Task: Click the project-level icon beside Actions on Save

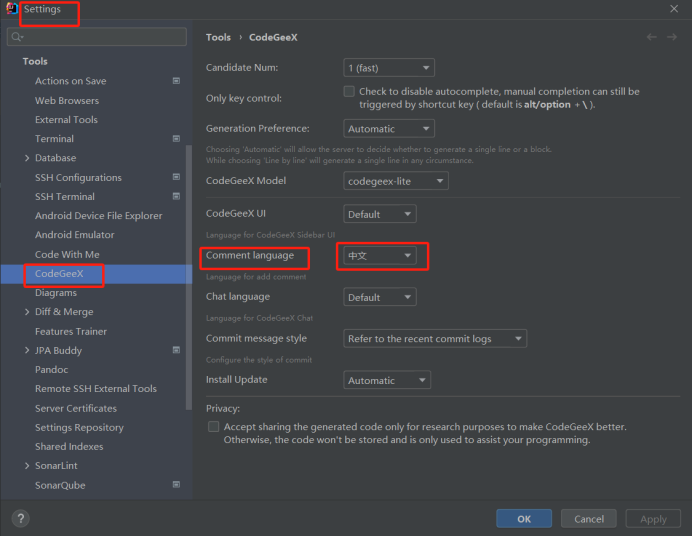Action: point(176,81)
